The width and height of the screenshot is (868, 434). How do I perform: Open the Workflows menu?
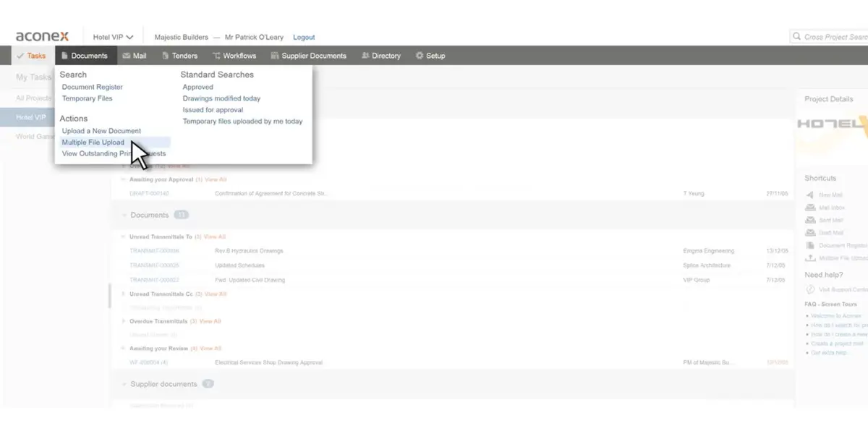pos(234,56)
